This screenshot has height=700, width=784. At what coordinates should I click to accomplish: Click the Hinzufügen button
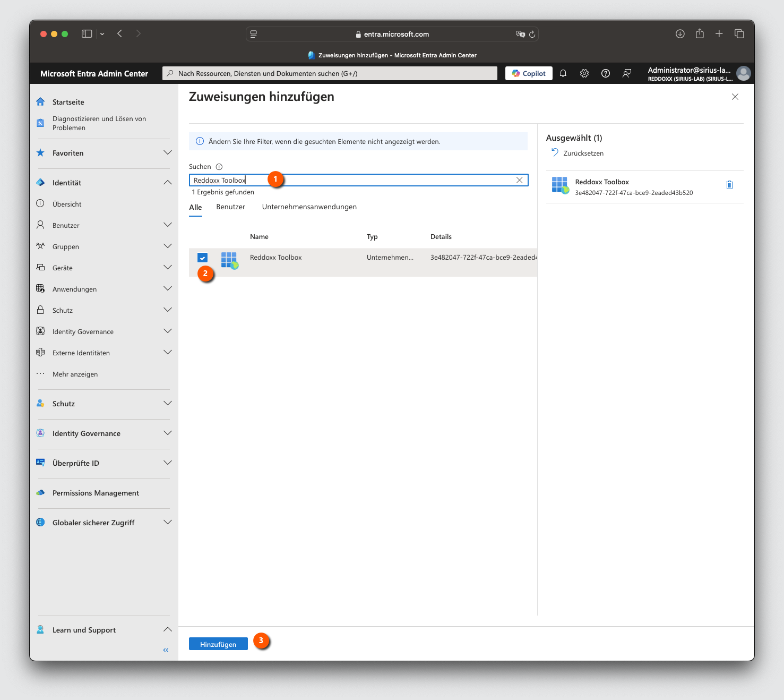coord(218,644)
